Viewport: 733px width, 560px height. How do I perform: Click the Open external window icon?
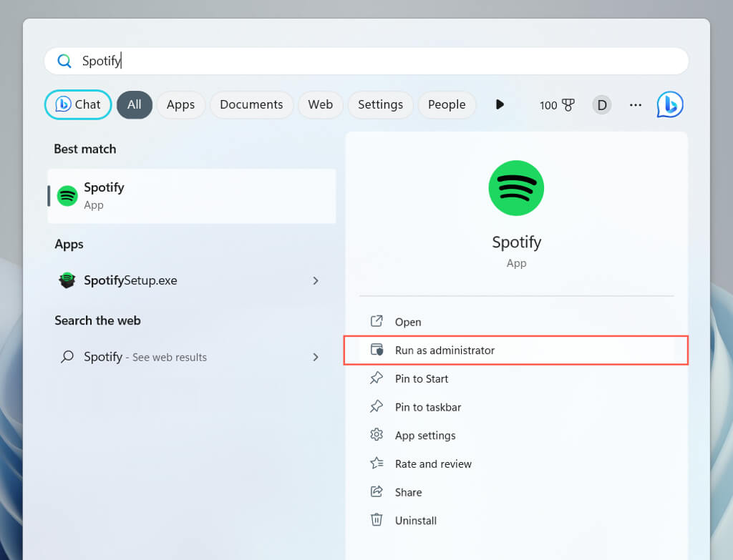[x=377, y=321]
